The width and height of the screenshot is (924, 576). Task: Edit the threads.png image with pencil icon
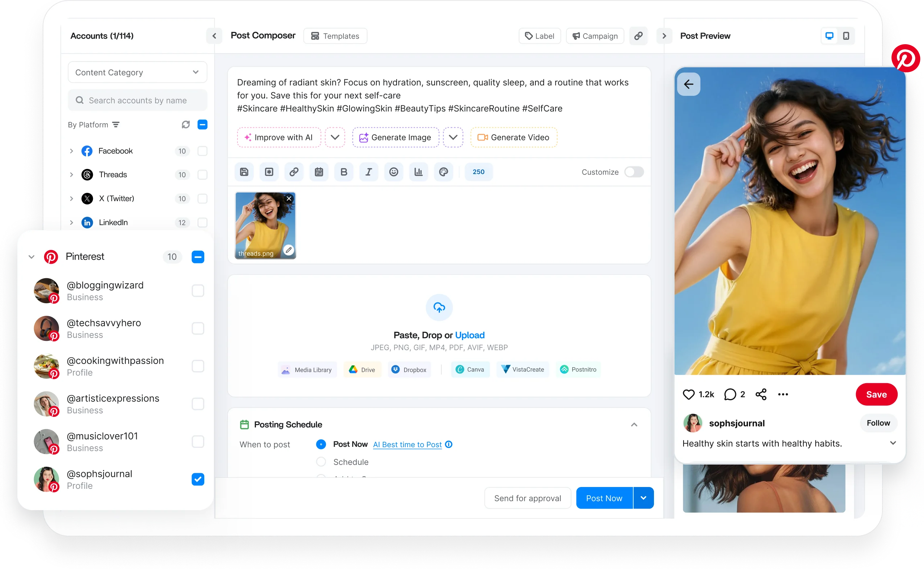[x=288, y=250]
